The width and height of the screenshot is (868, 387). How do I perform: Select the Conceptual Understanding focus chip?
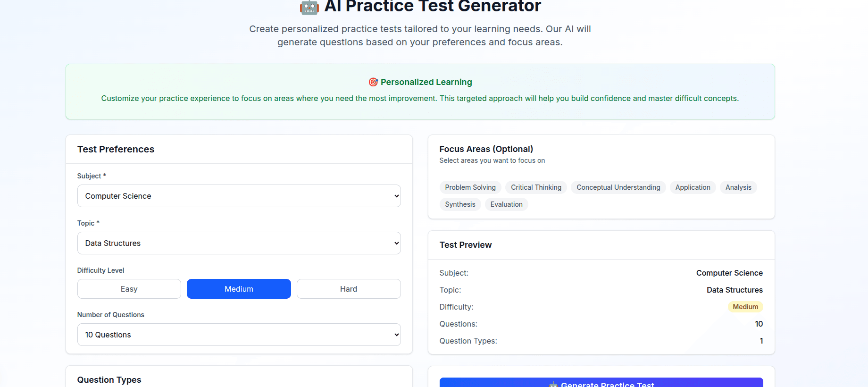(618, 187)
